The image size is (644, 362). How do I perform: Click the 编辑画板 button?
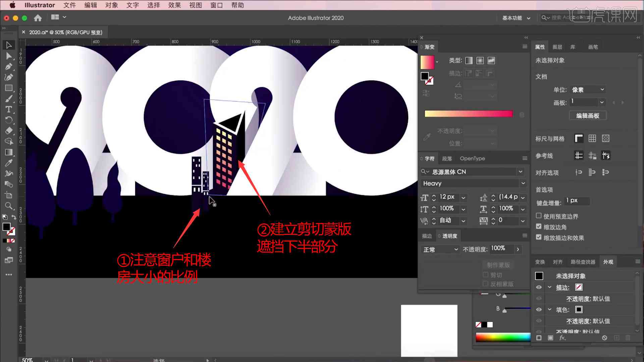point(588,116)
